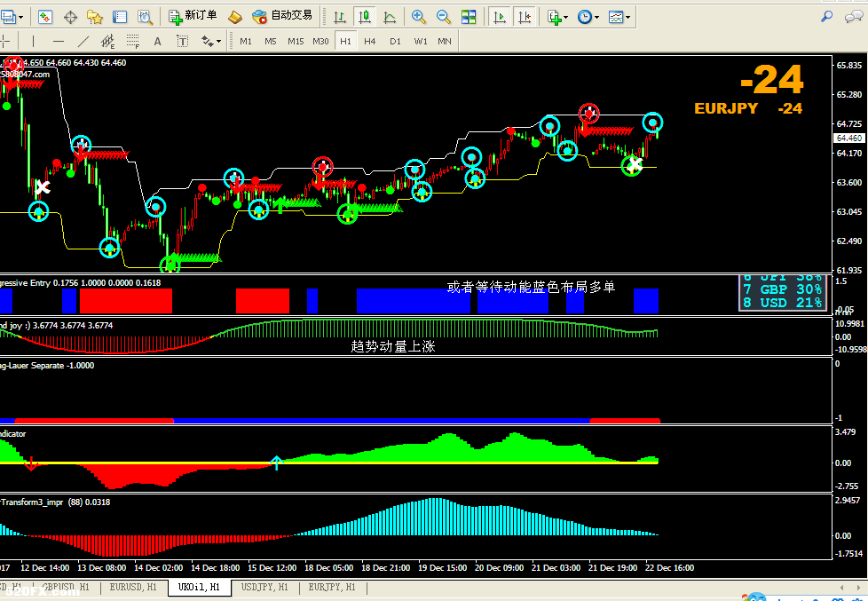Switch to the UKOil, H1 chart tab
This screenshot has width=868, height=601.
[x=200, y=587]
